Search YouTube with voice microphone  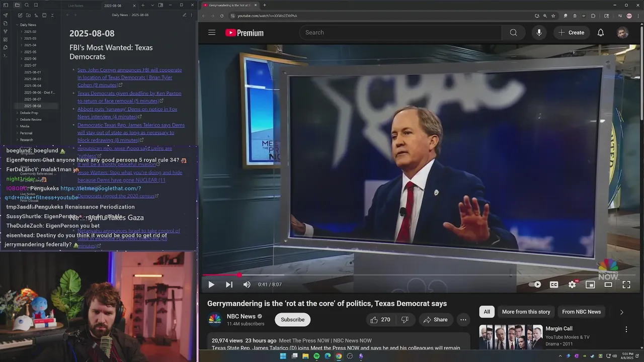click(539, 32)
